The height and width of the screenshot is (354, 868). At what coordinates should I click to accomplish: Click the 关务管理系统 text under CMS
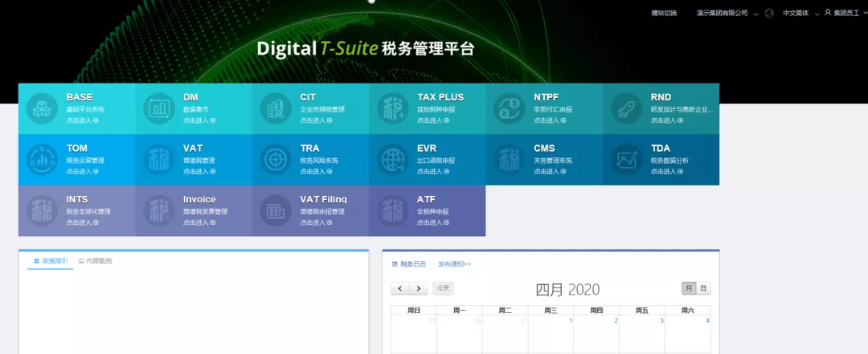[553, 161]
